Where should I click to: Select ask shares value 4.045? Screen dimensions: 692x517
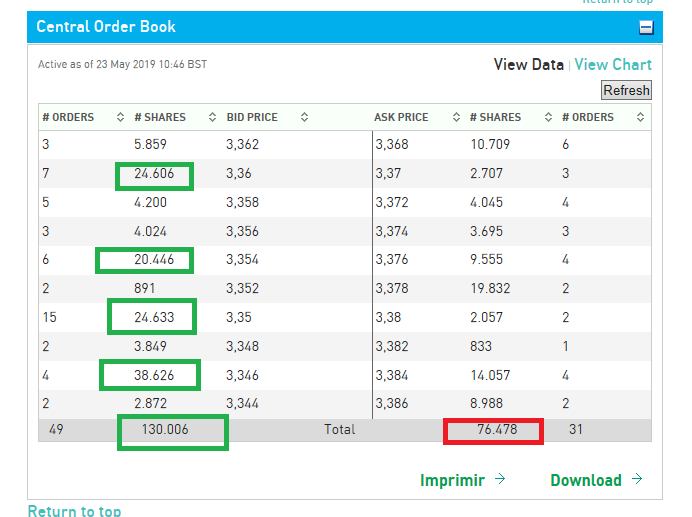point(486,202)
